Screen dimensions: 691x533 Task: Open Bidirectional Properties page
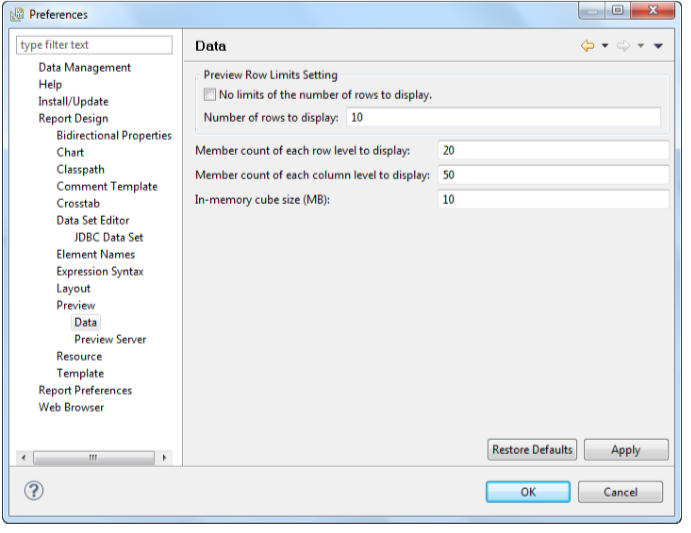point(114,135)
